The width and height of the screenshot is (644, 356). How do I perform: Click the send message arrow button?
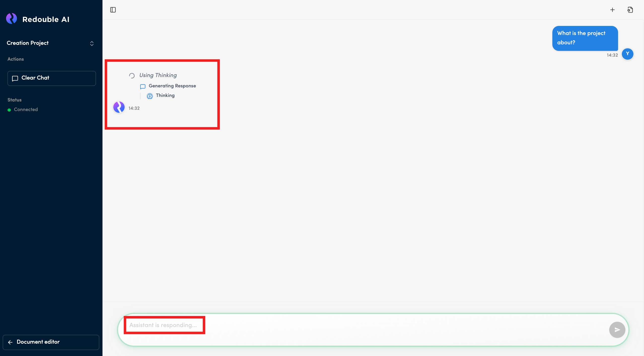point(617,330)
